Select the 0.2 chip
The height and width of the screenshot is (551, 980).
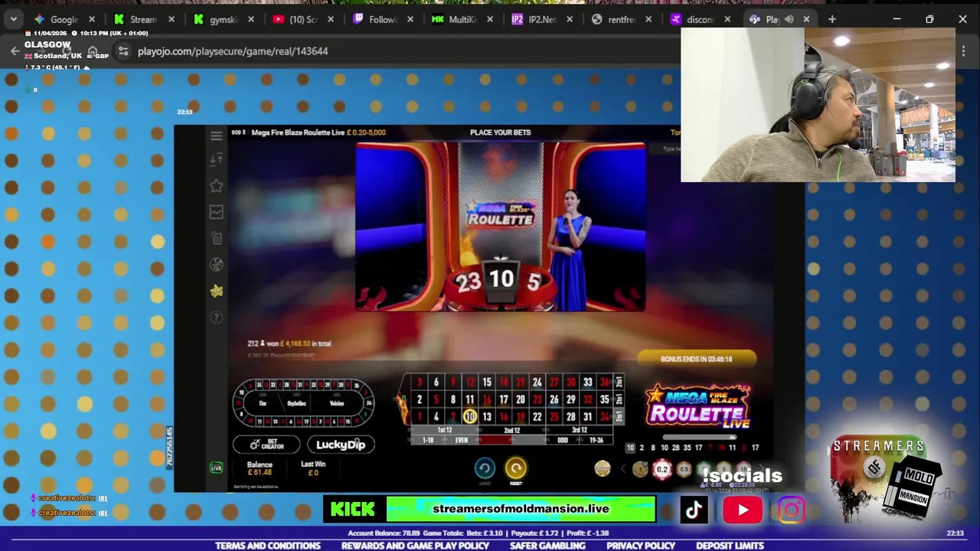662,469
